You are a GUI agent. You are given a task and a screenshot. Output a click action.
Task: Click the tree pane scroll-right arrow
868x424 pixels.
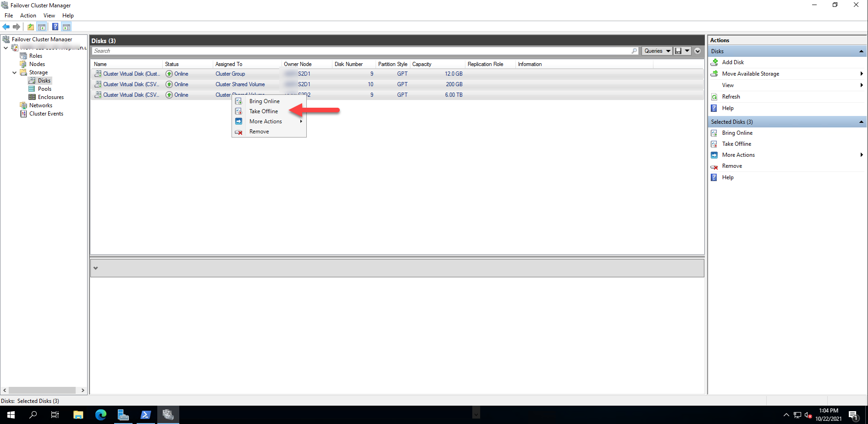point(83,390)
